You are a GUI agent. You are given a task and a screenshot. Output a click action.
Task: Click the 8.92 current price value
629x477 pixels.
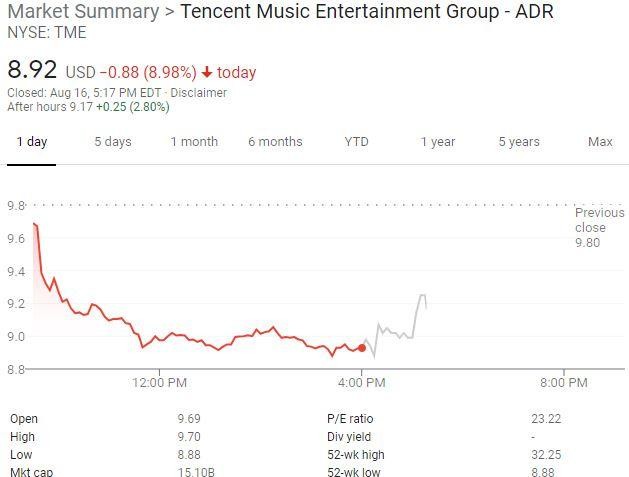(x=32, y=71)
